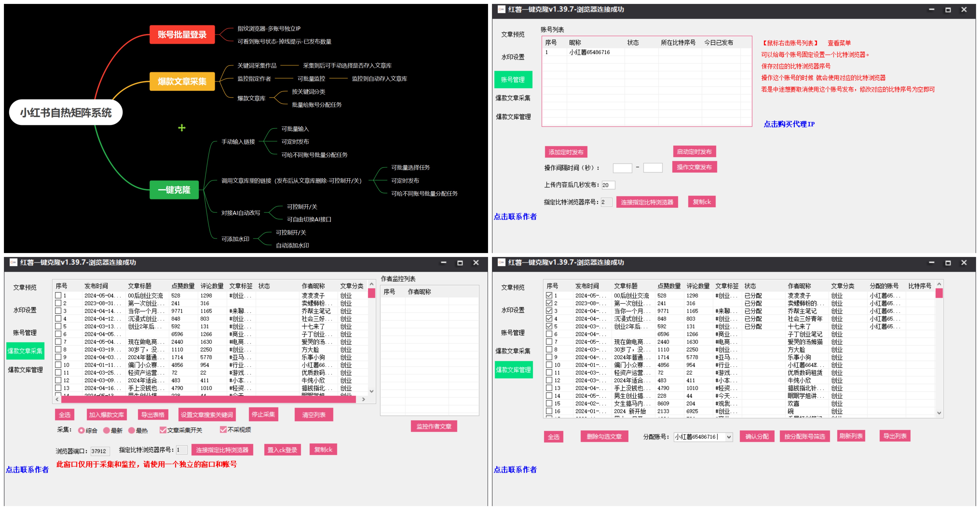This screenshot has height=510, width=980.
Task: Click scroll-down arrow of article collection list
Action: coord(372,391)
